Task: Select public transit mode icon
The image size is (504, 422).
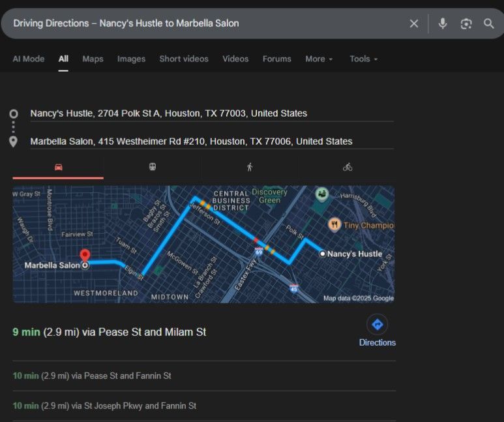Action: pyautogui.click(x=153, y=167)
